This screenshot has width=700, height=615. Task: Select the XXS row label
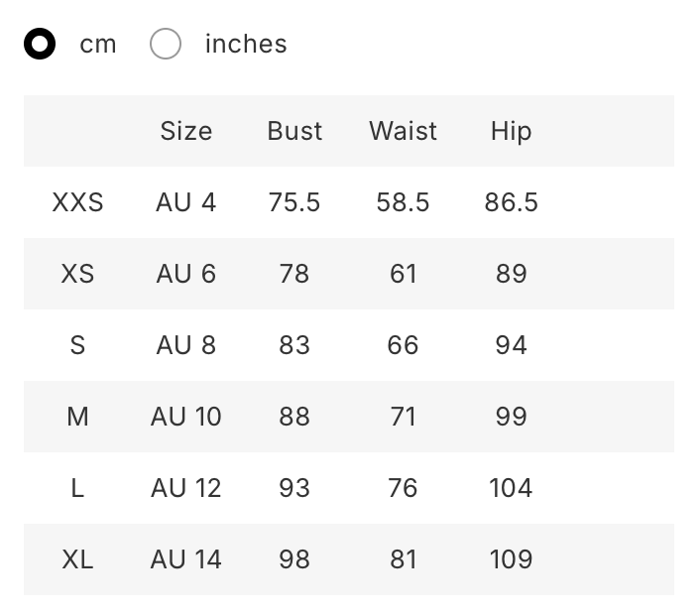[x=77, y=202]
